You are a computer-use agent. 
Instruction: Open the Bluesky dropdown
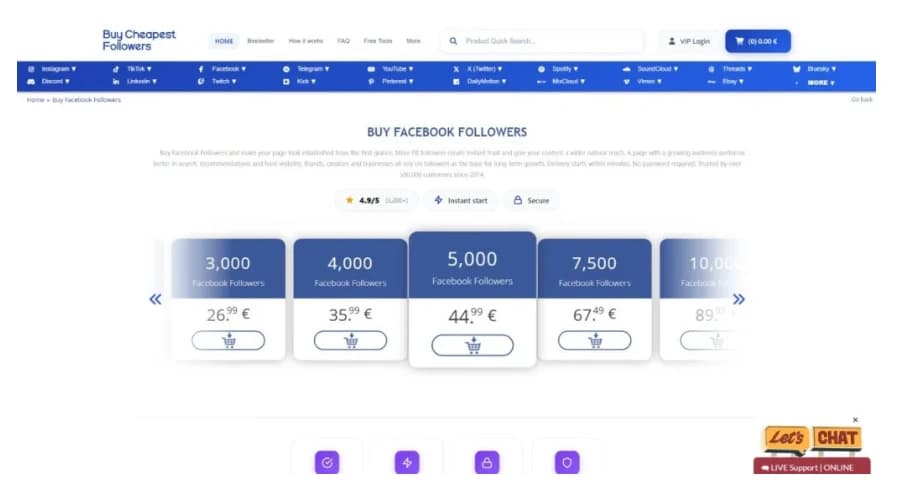tap(822, 69)
